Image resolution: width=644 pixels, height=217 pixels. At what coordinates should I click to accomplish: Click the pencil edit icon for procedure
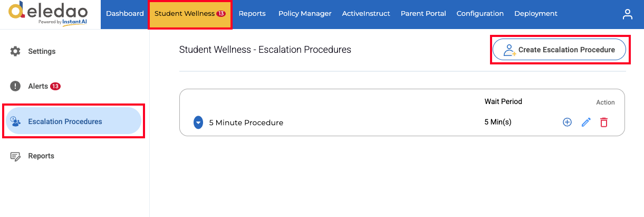(586, 122)
